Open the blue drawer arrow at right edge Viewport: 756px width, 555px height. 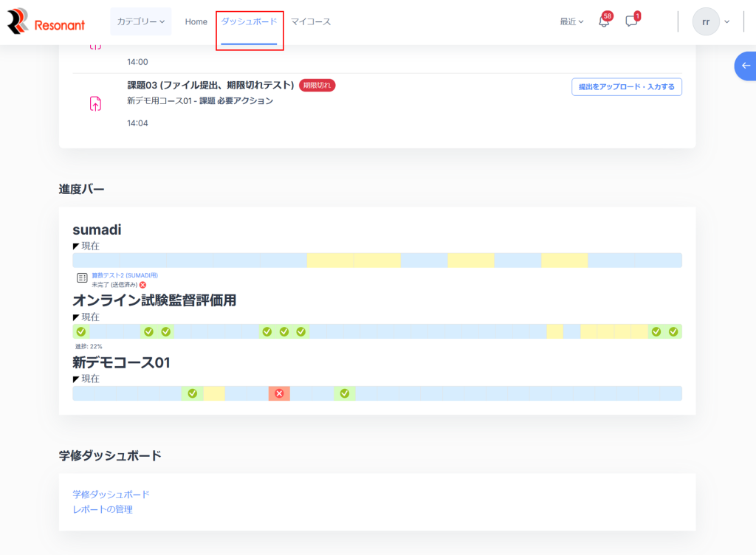(746, 66)
